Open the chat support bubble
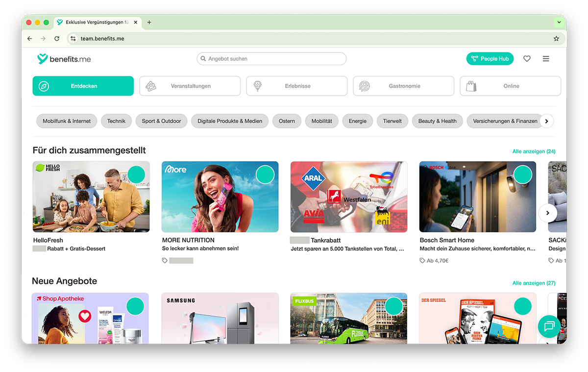The height and width of the screenshot is (372, 588). [549, 326]
